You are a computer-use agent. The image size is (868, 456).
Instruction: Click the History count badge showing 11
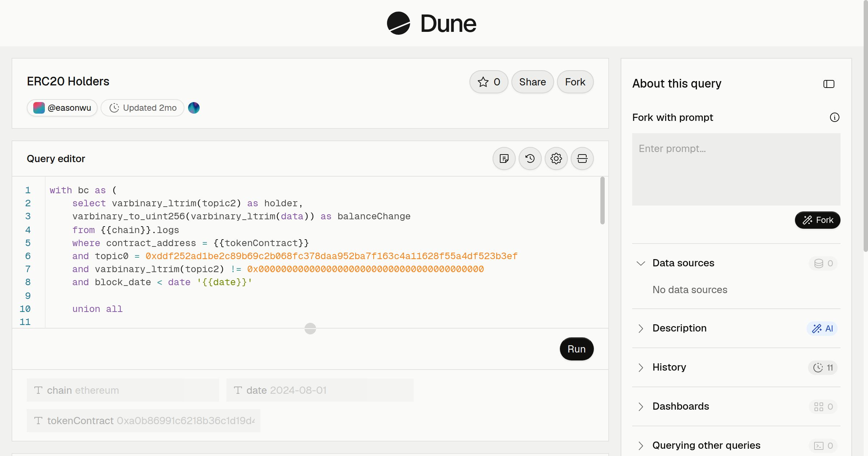coord(823,368)
